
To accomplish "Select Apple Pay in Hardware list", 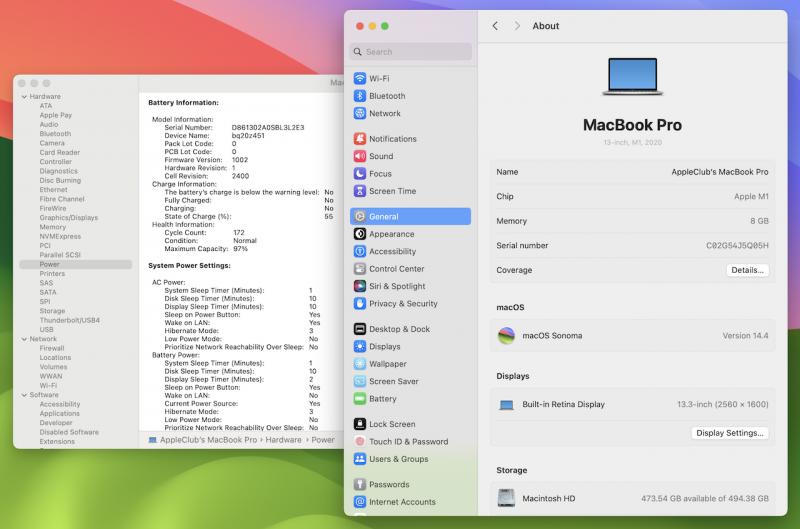I will [56, 115].
